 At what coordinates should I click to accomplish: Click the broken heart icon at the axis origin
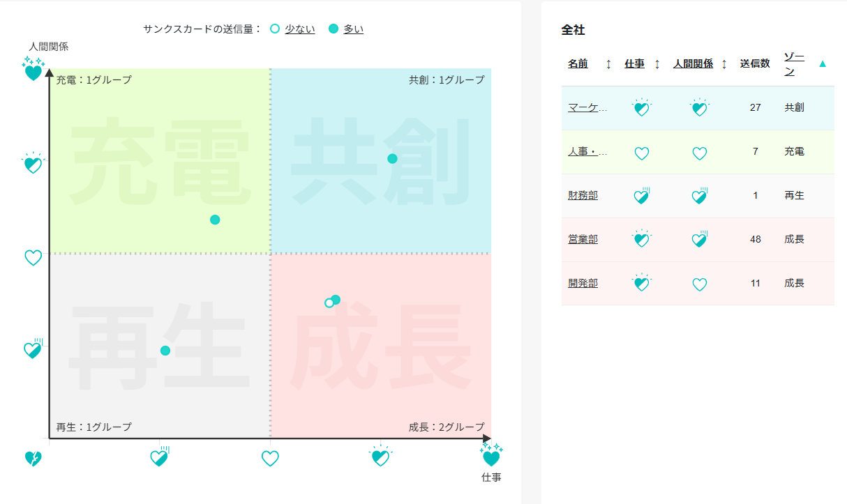pyautogui.click(x=33, y=459)
